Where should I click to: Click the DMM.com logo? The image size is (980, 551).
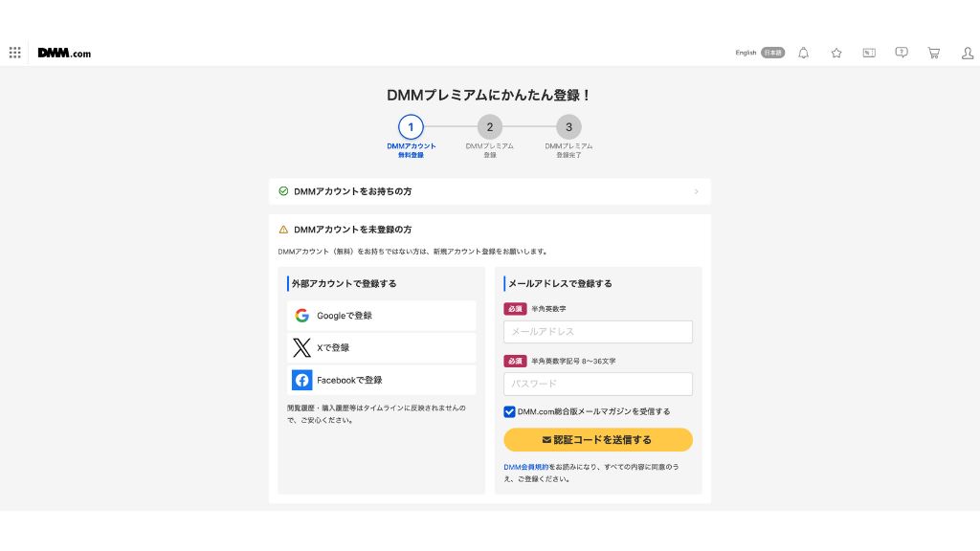point(64,53)
